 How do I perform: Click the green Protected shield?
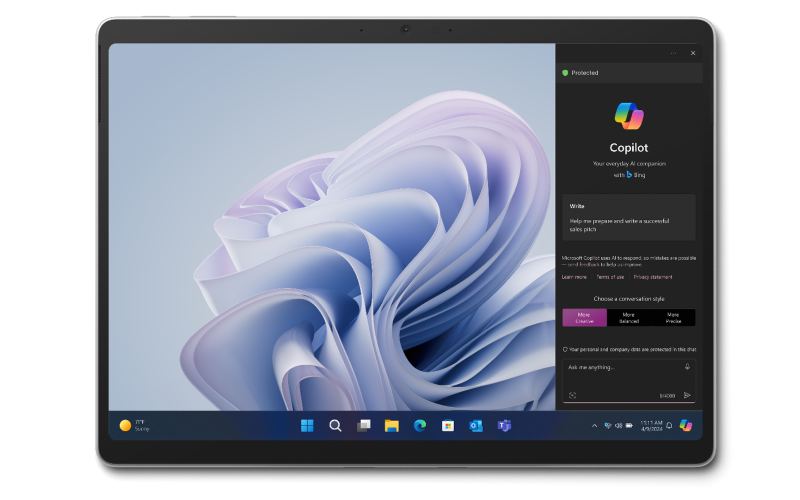click(x=565, y=73)
